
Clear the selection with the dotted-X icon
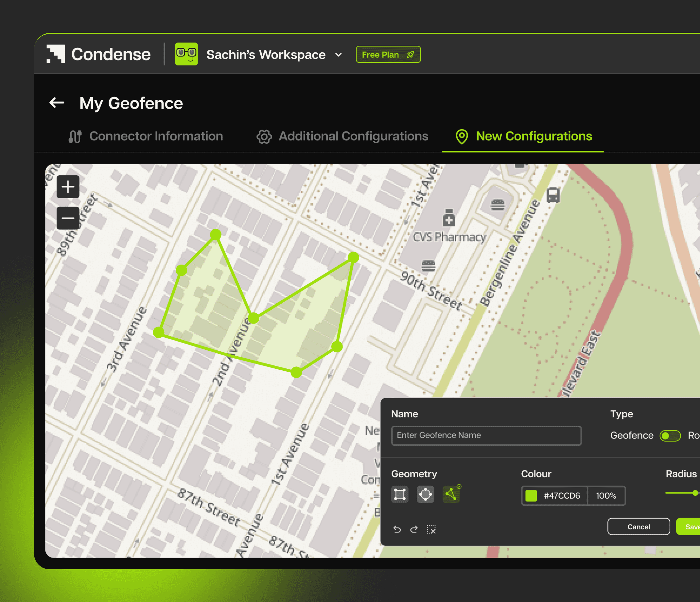pyautogui.click(x=431, y=529)
